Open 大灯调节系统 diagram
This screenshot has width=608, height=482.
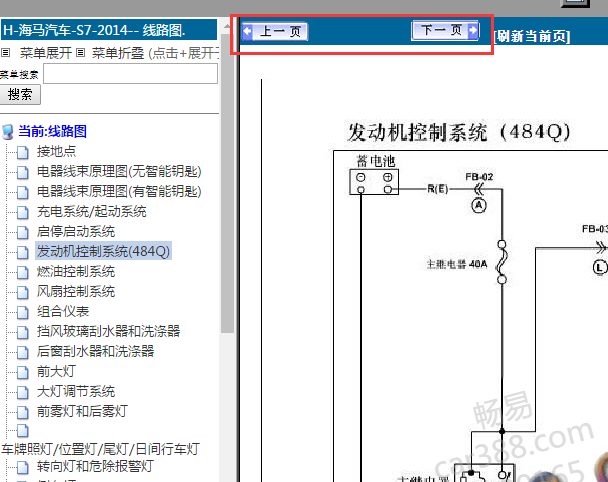click(x=76, y=392)
